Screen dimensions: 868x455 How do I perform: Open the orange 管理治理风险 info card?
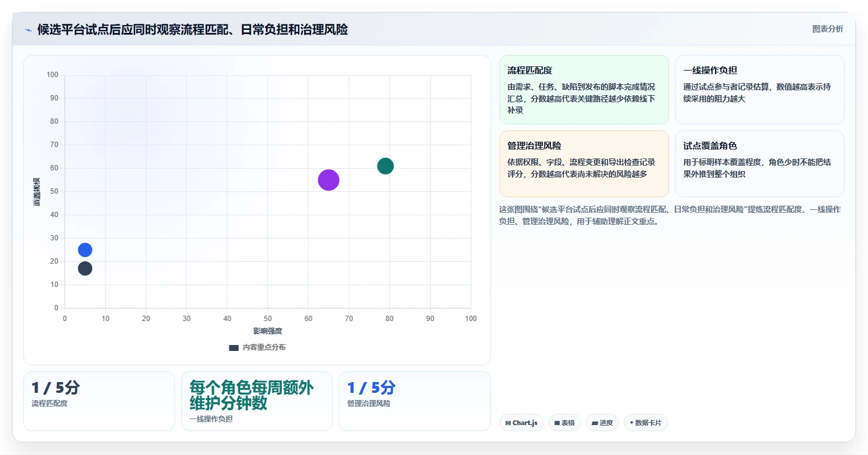tap(584, 164)
